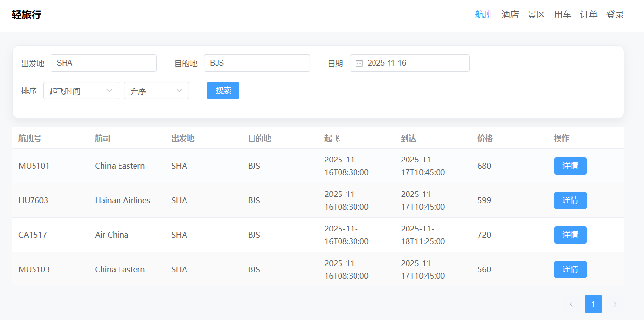Click the previous page arrow

571,304
